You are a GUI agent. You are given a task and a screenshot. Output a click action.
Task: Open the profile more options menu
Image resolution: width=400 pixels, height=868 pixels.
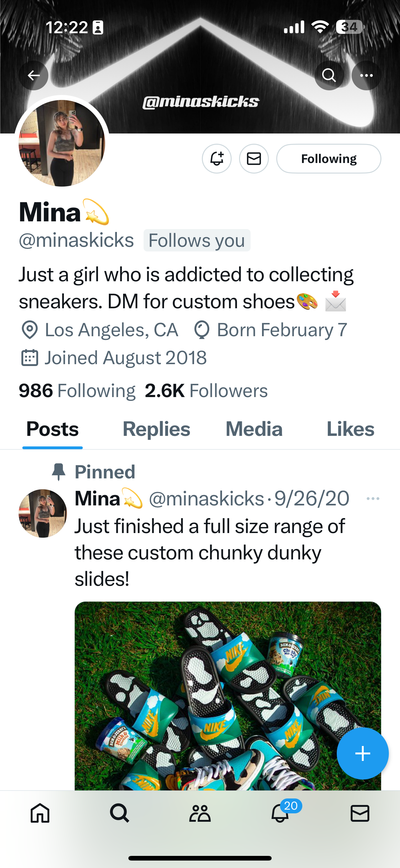(366, 75)
